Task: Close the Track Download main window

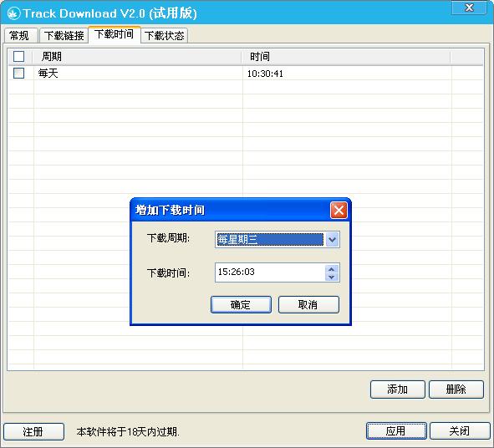Action: point(469,8)
